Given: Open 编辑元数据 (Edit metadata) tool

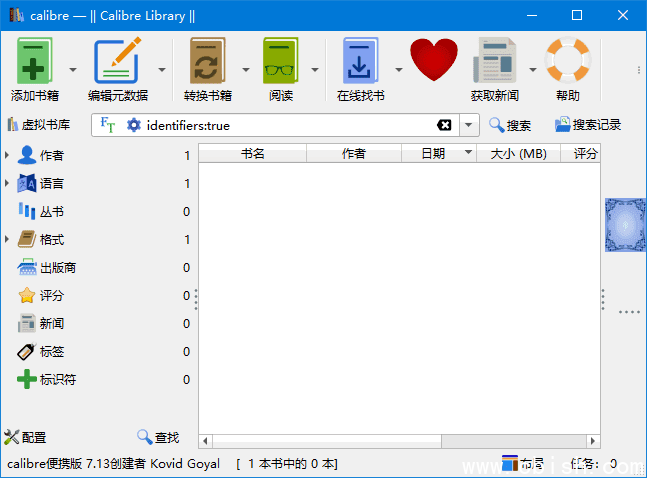Looking at the screenshot, I should (x=117, y=63).
